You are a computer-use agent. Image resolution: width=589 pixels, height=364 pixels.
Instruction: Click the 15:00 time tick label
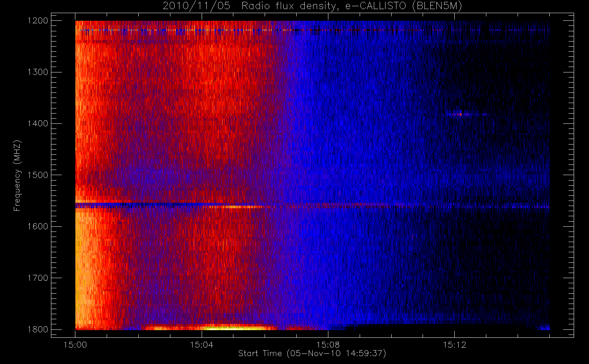point(75,345)
